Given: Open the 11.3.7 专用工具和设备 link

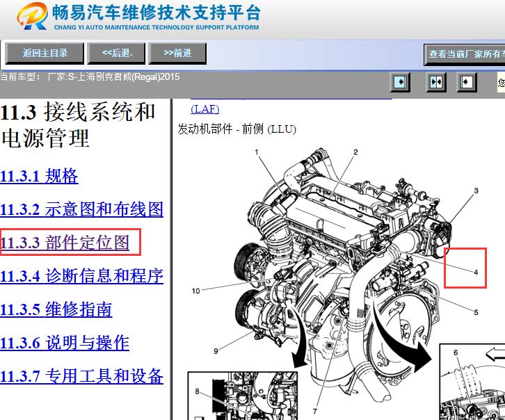Looking at the screenshot, I should (82, 376).
